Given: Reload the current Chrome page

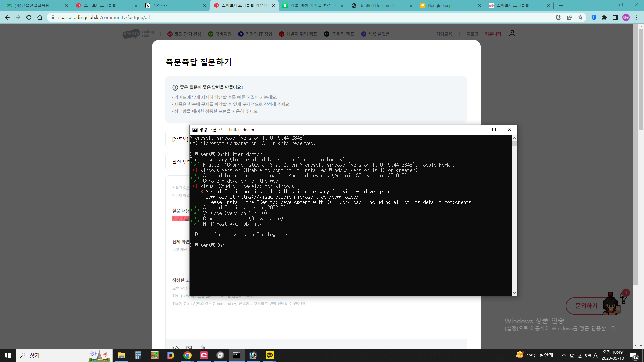Looking at the screenshot, I should point(29,17).
